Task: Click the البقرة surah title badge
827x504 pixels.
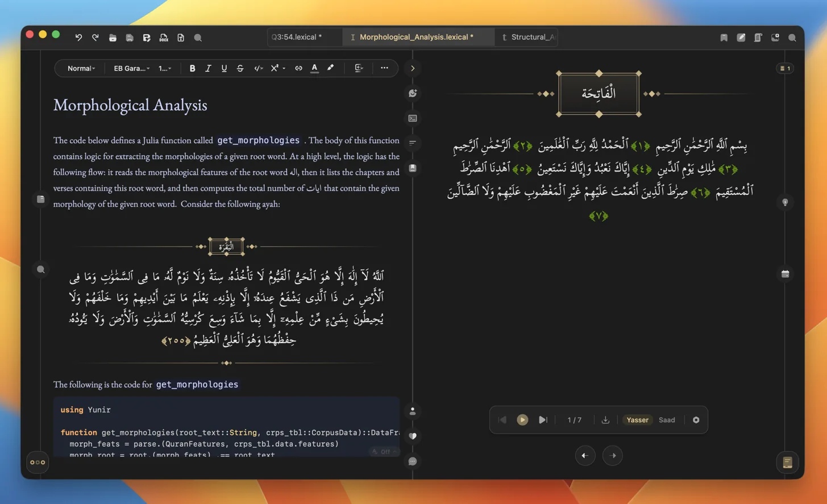Action: tap(226, 247)
